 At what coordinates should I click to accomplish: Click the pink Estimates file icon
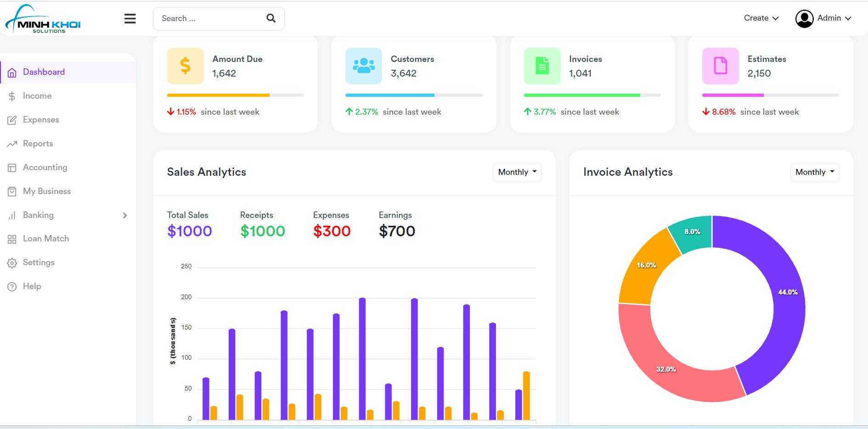pos(720,66)
